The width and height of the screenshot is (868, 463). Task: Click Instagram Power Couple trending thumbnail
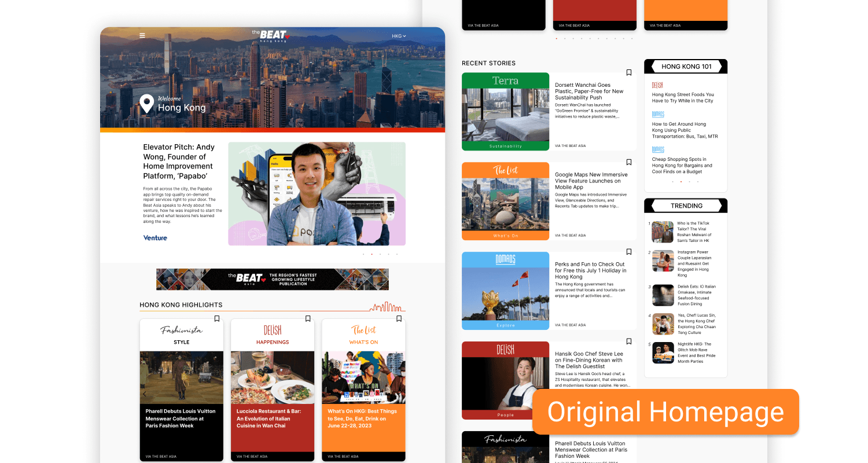(x=663, y=261)
